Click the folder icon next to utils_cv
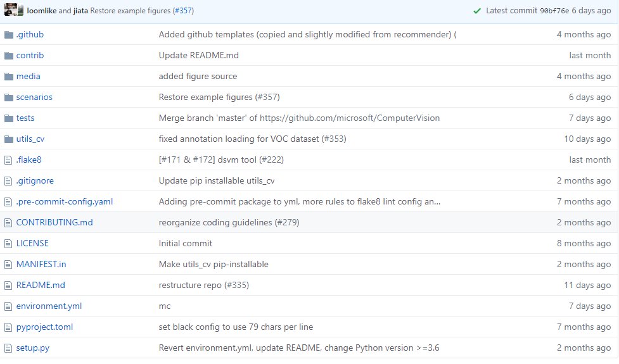Image resolution: width=619 pixels, height=364 pixels. point(9,139)
